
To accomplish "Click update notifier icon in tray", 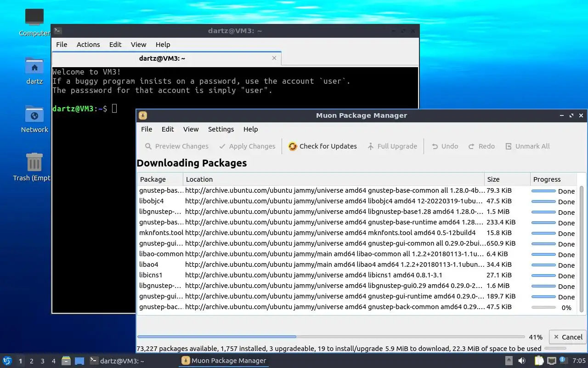I will tap(564, 360).
